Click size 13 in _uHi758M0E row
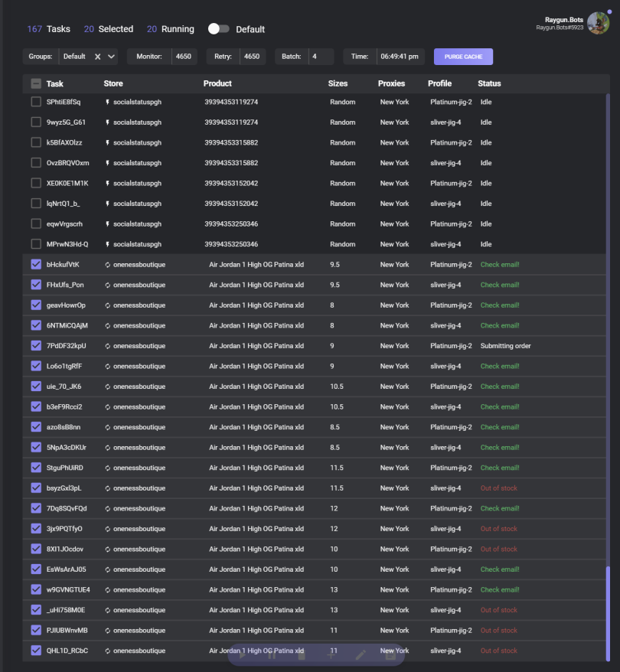Screen dimensions: 620x672 [334, 610]
